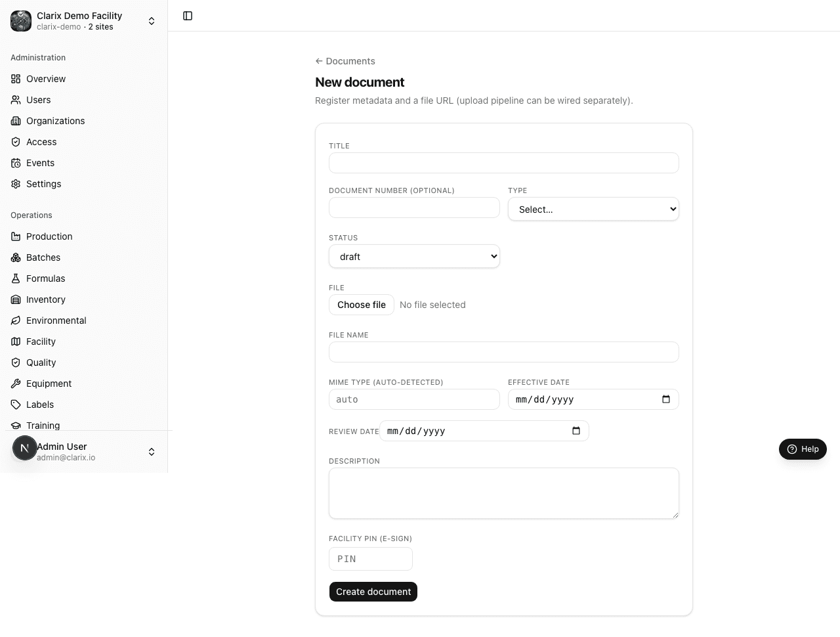Click the Clarix Demo Facility name
Screen dimensions: 840x637
tap(79, 16)
